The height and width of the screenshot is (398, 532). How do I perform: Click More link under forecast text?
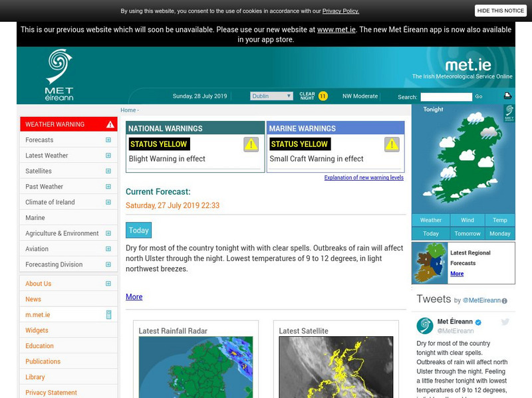[134, 297]
